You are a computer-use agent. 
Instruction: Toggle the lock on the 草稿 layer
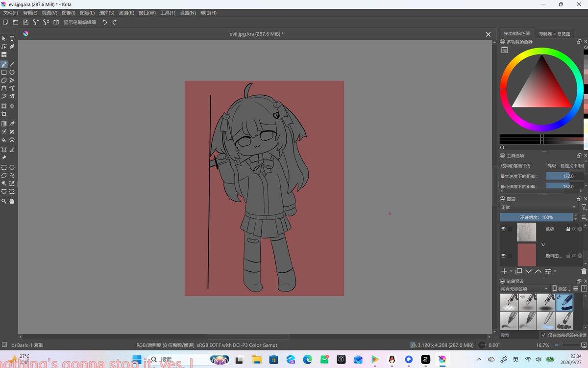[x=568, y=229]
